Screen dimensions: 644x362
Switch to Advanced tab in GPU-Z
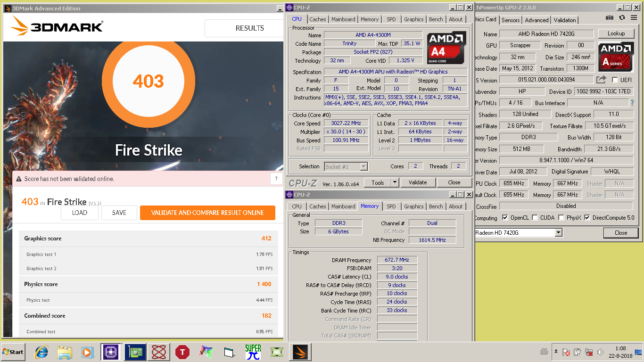(537, 20)
